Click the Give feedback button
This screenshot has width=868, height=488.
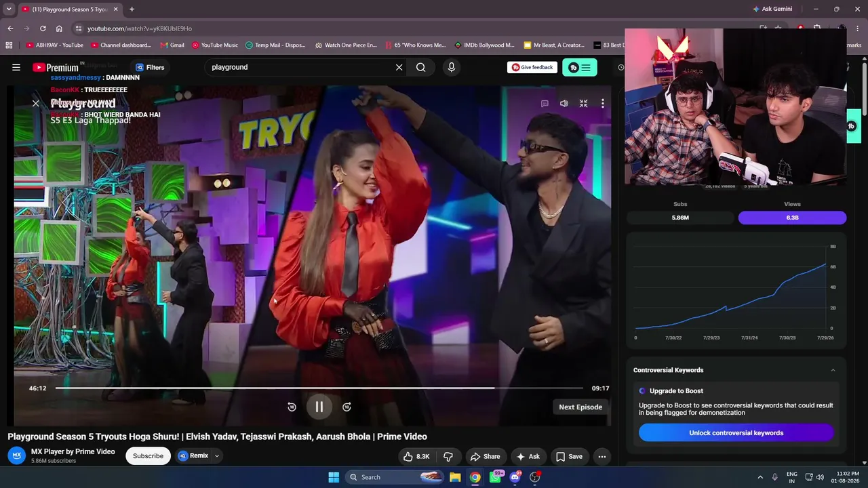(x=532, y=67)
